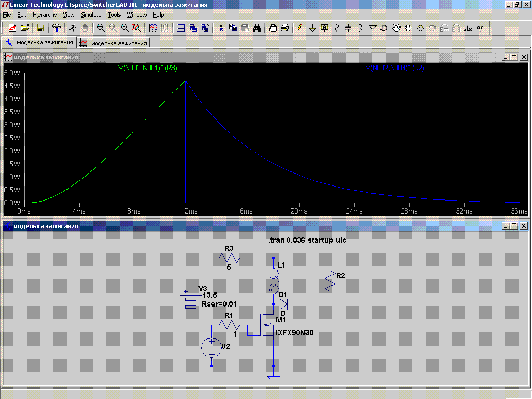This screenshot has height=399, width=532.
Task: Click the Tile Windows toolbar icon
Action: [181, 28]
